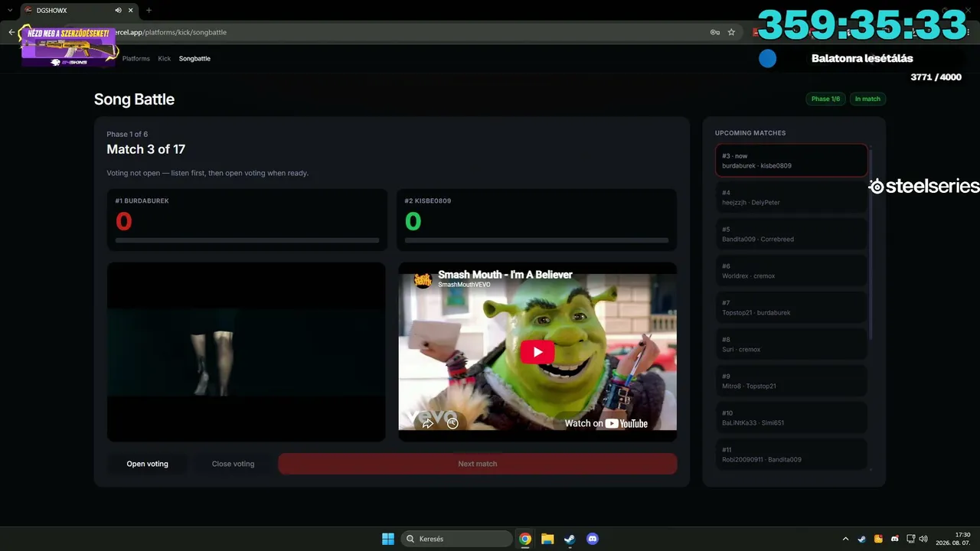Viewport: 980px width, 551px height.
Task: Expand the tab search dropdown
Action: pyautogui.click(x=9, y=11)
